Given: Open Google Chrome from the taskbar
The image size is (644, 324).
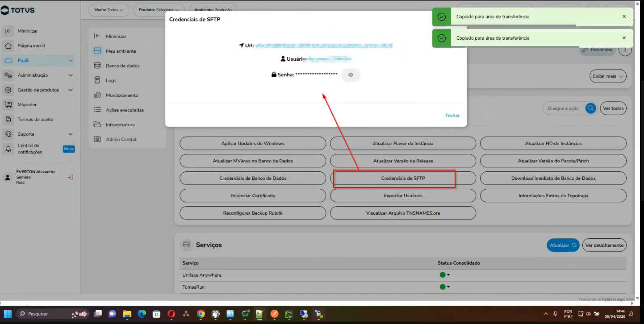Looking at the screenshot, I should [201, 314].
